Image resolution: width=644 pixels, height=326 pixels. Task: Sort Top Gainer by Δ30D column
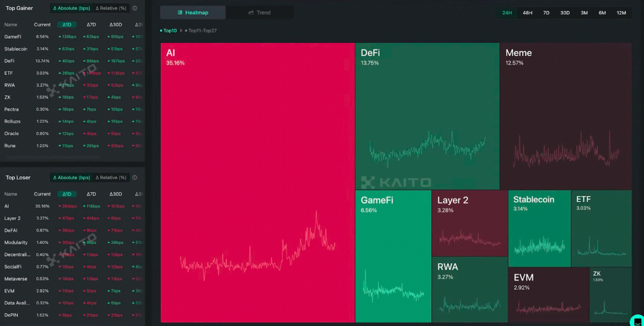click(x=116, y=24)
